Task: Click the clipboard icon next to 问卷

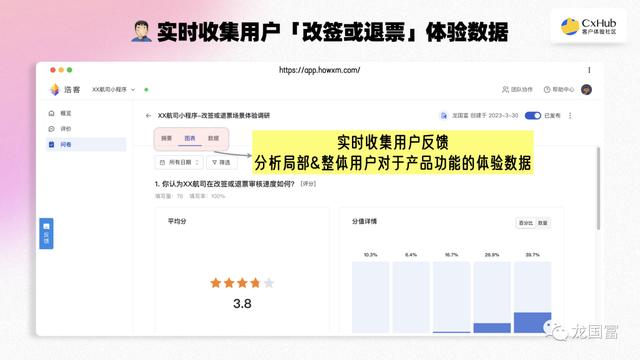Action: coord(51,144)
